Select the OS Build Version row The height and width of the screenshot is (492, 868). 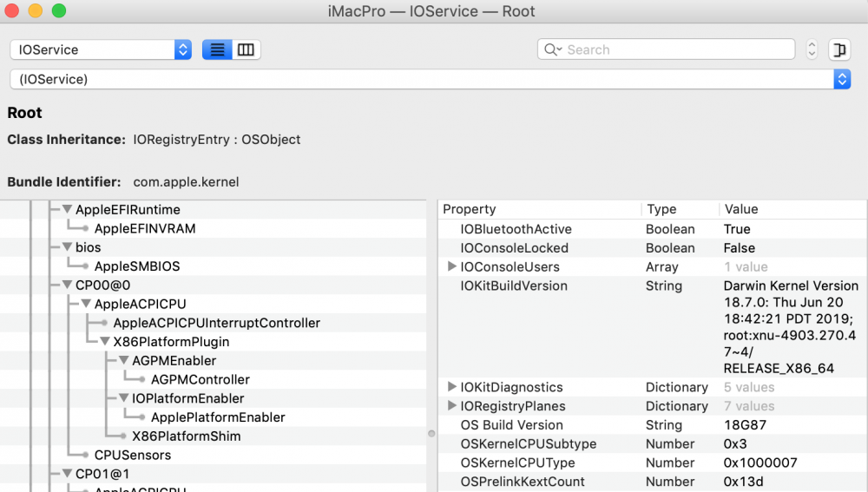pos(653,425)
